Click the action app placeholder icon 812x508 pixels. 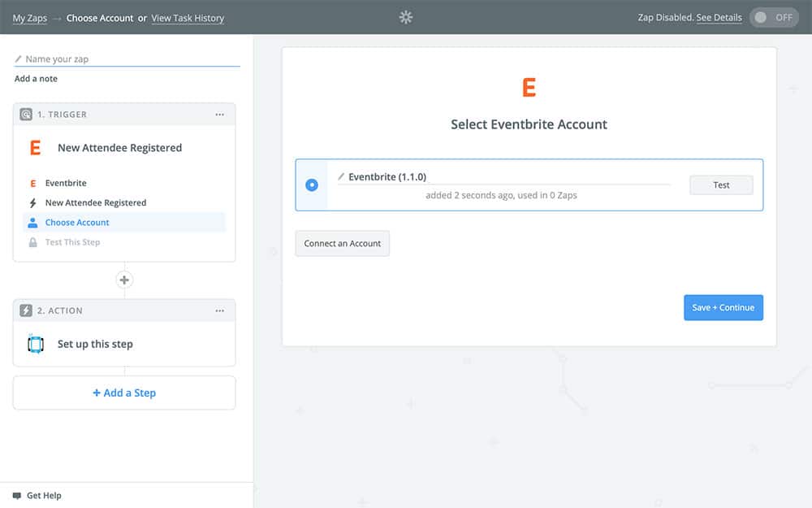[36, 344]
